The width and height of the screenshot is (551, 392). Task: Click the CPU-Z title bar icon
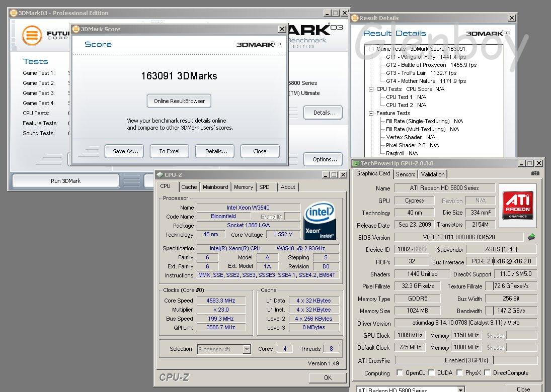coord(159,175)
